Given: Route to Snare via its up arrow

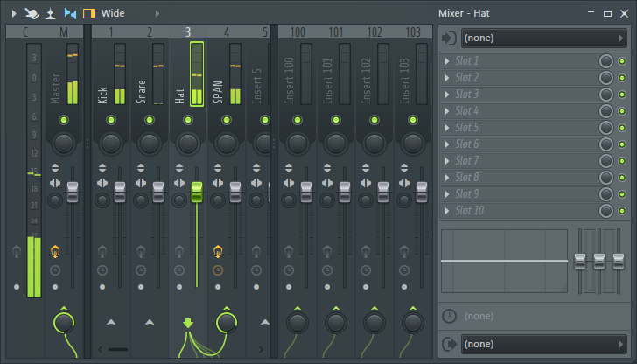Looking at the screenshot, I should click(150, 322).
